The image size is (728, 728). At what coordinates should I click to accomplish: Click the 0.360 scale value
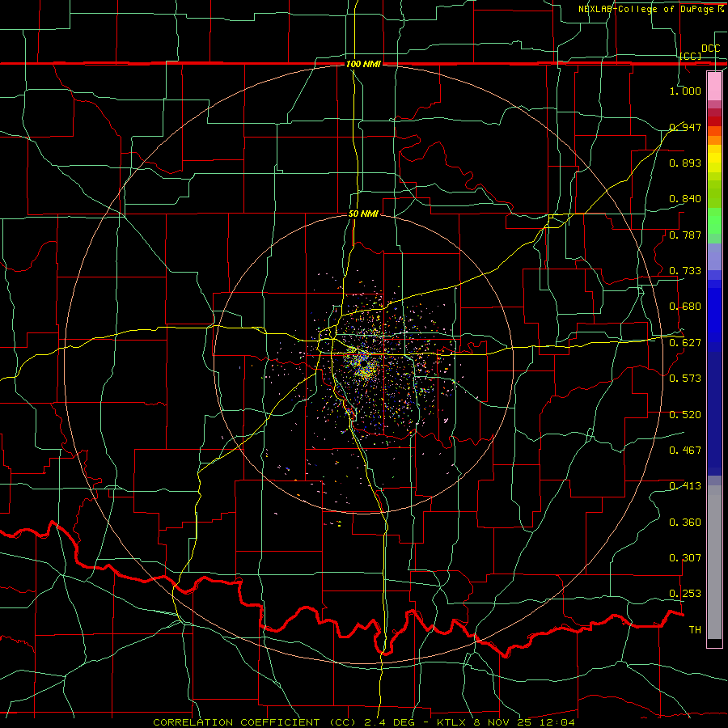tap(685, 523)
